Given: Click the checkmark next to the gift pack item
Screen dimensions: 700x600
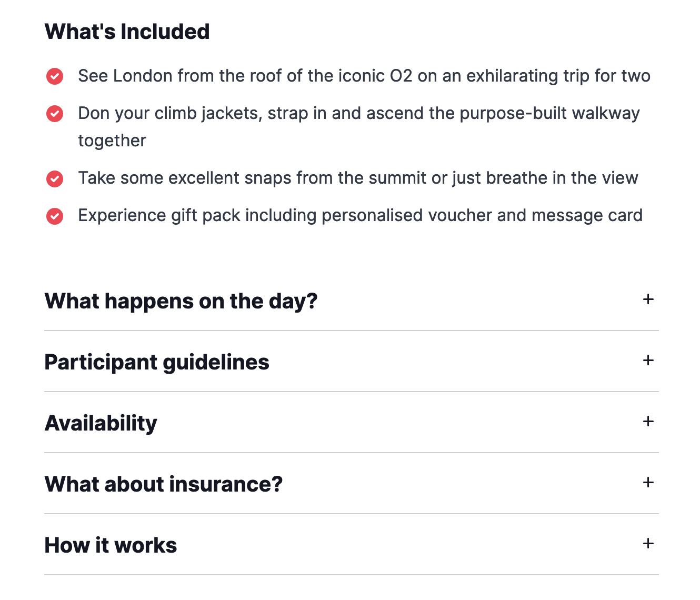Looking at the screenshot, I should [x=55, y=216].
